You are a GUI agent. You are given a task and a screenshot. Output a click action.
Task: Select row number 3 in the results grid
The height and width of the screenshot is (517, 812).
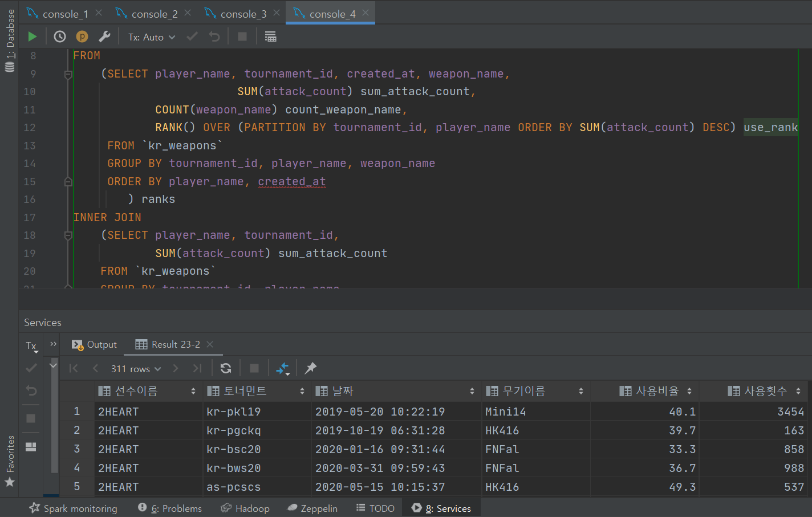77,449
